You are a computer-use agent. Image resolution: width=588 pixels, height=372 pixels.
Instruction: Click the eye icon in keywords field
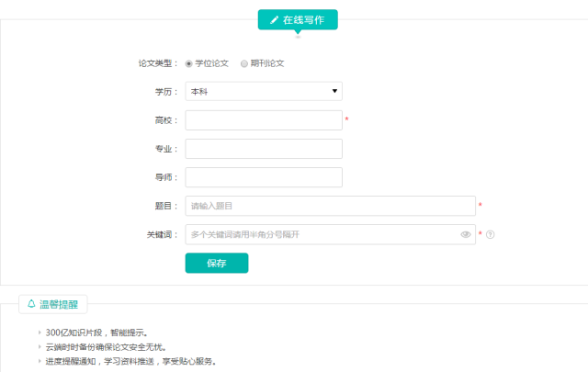466,234
